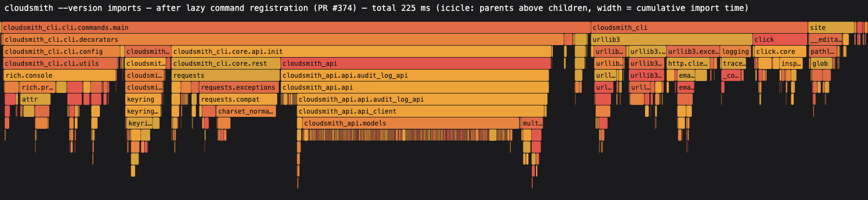Click the logging import frame
The width and height of the screenshot is (868, 200).
click(x=736, y=52)
